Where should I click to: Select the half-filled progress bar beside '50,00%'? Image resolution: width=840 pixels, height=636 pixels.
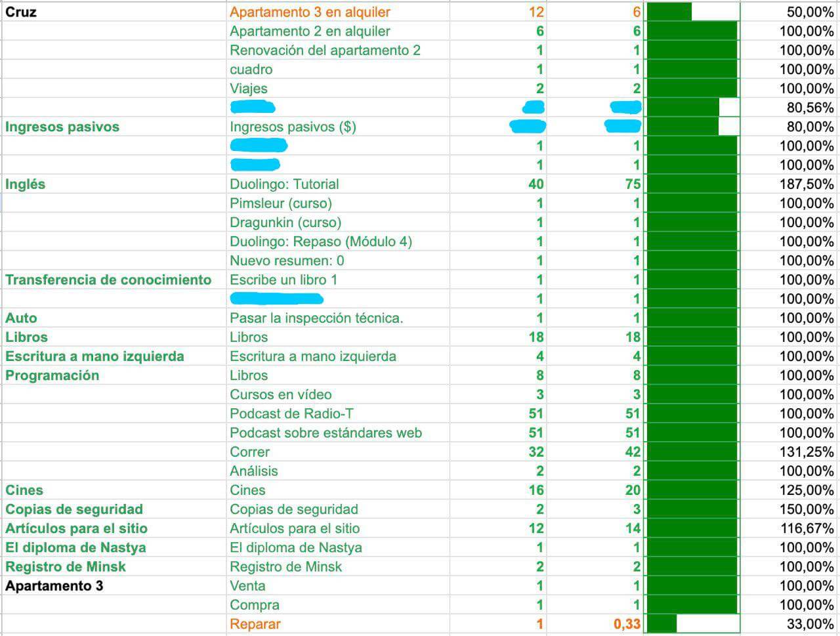(692, 12)
